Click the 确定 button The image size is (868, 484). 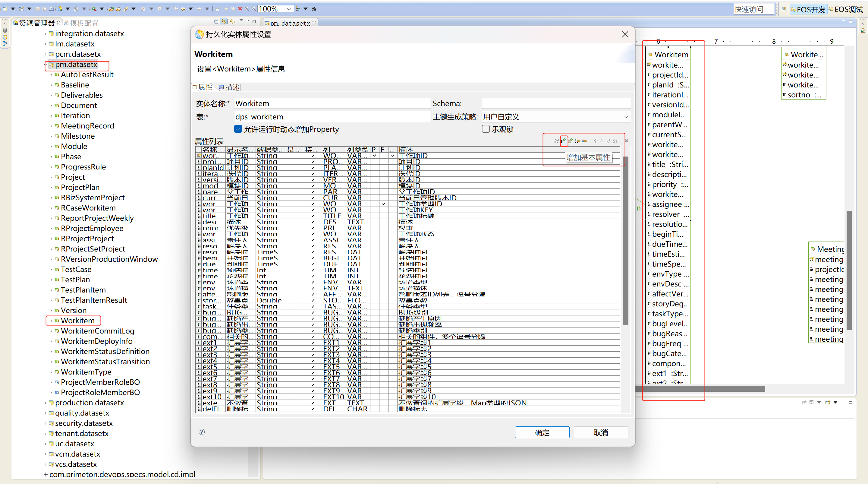tap(542, 432)
